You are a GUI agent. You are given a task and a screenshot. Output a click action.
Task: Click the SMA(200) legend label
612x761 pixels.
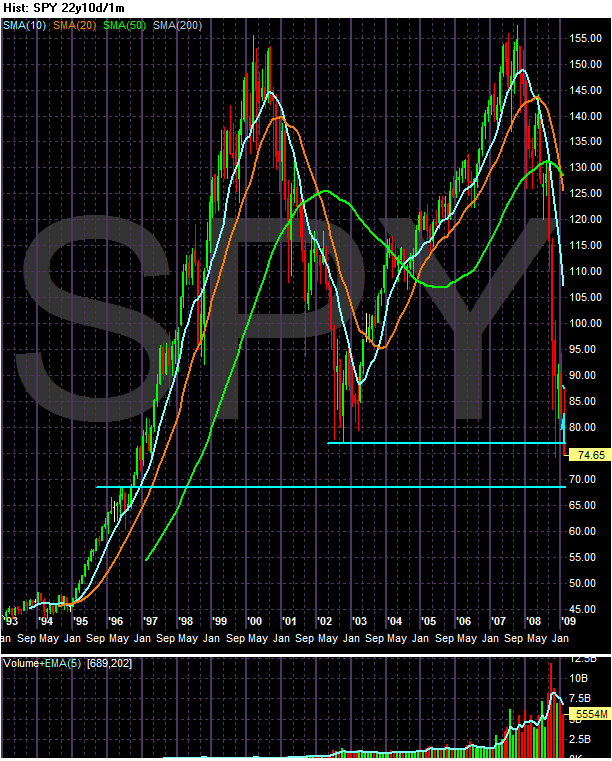[x=178, y=25]
